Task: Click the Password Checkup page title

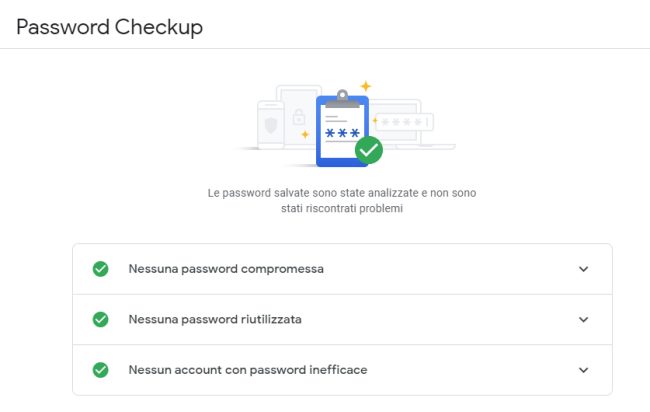Action: pyautogui.click(x=109, y=27)
